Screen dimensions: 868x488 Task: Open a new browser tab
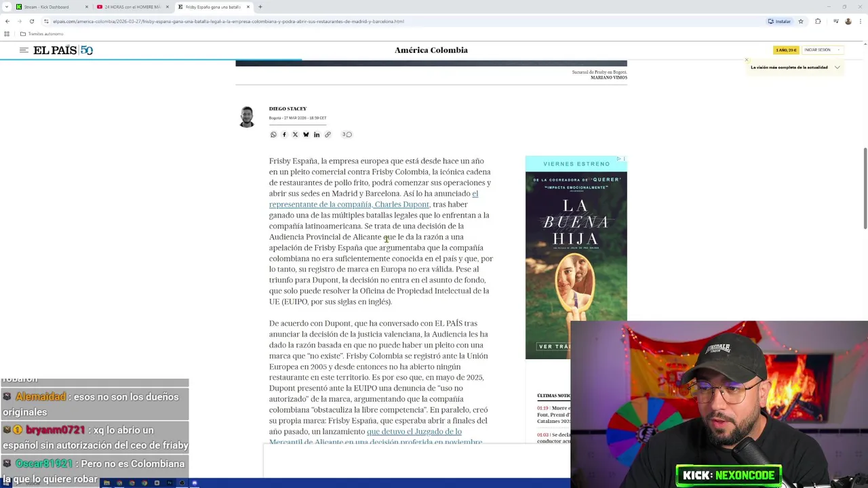[x=260, y=7]
